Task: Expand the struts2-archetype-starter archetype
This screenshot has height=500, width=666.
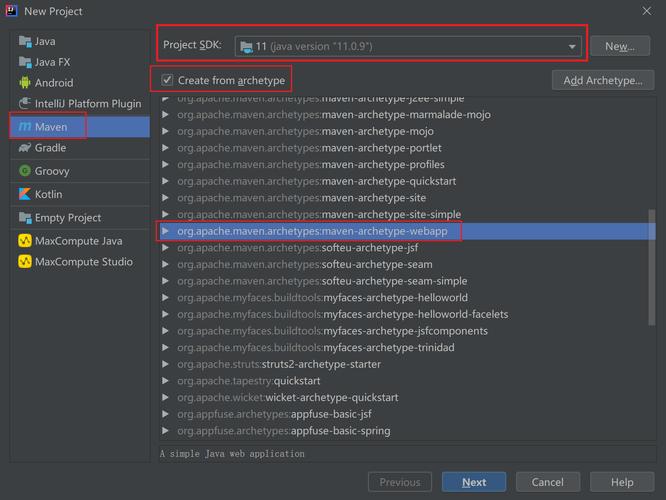Action: coord(166,364)
